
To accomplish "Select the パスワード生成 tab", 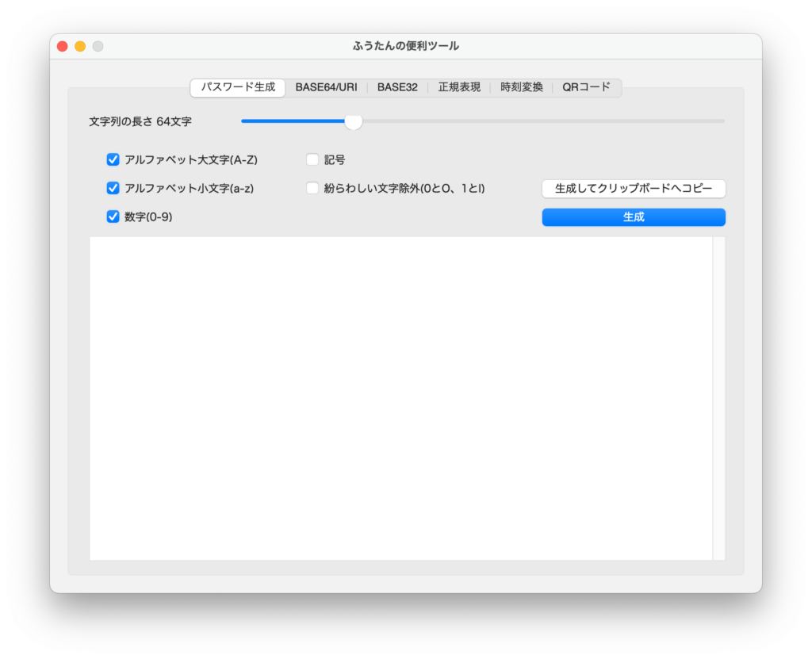I will 237,88.
